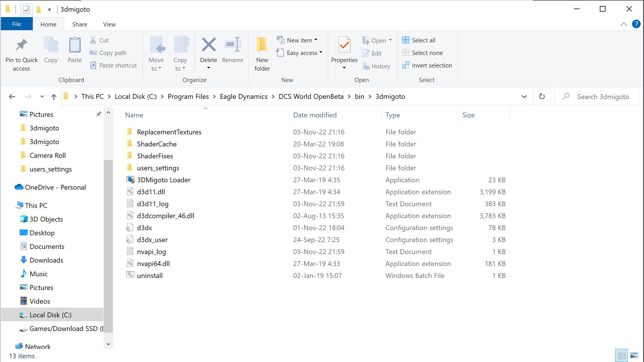
Task: Switch to the Home ribbon tab
Action: tap(48, 24)
